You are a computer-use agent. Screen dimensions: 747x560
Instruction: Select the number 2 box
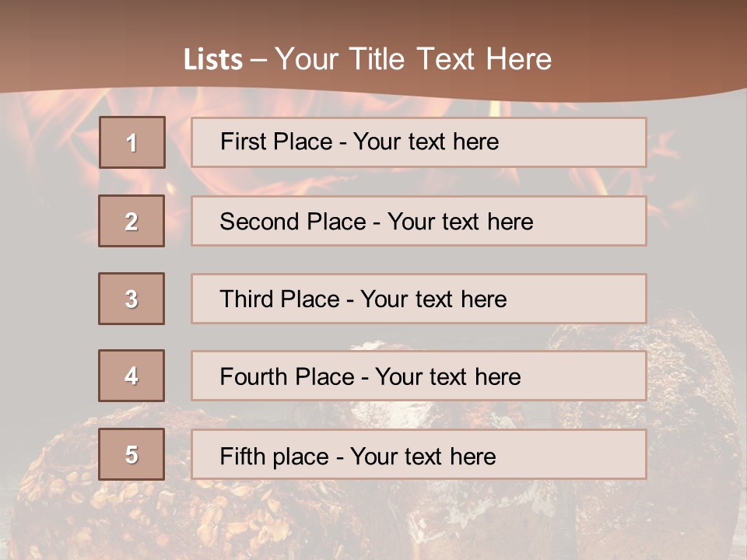click(x=132, y=221)
